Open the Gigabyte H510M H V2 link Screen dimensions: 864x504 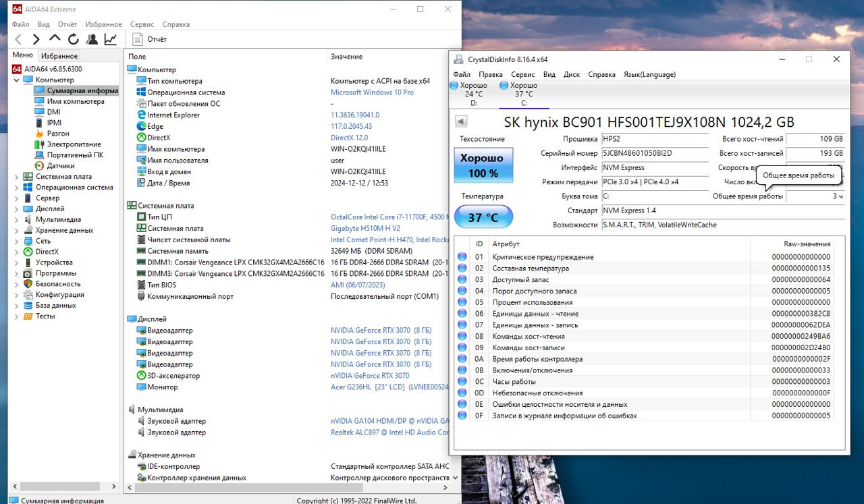[x=365, y=228]
